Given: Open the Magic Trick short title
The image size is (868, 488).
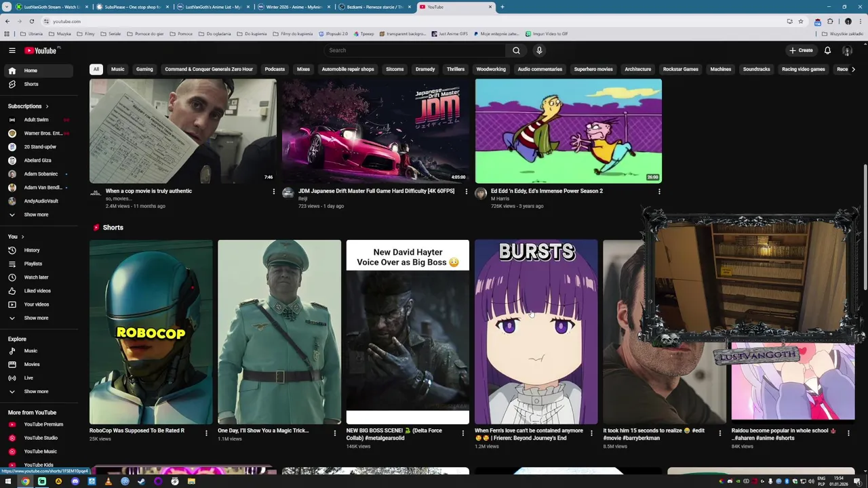Looking at the screenshot, I should coord(263,430).
